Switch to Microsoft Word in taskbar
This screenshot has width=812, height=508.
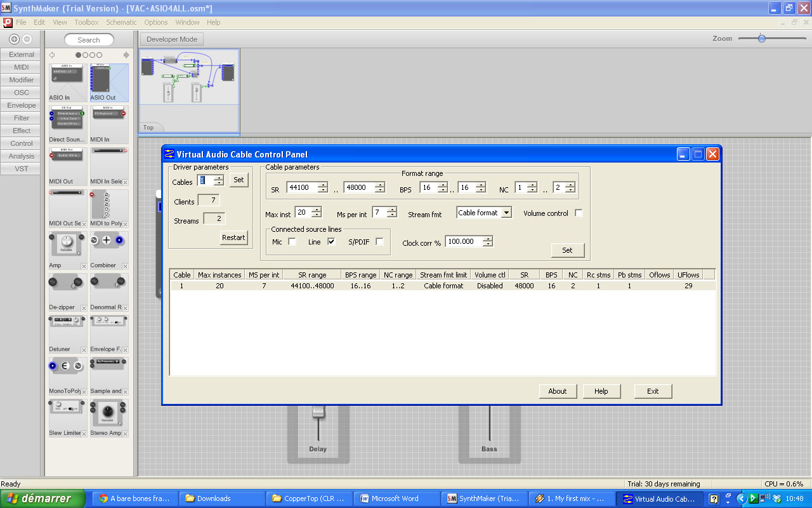click(396, 498)
